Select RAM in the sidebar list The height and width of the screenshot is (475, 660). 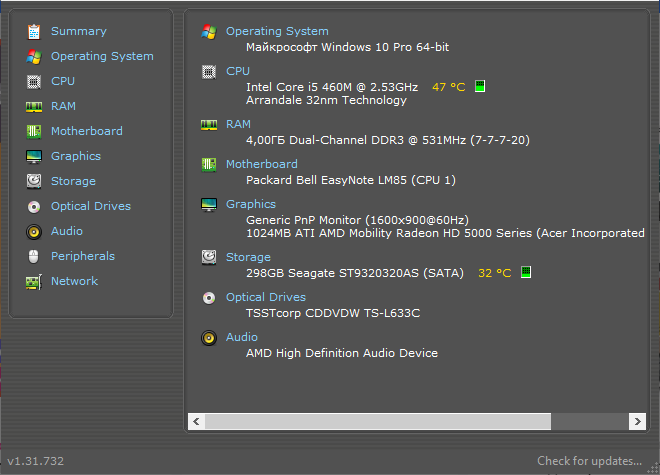point(64,106)
